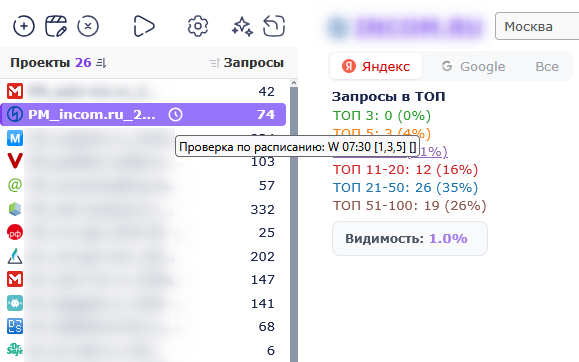The height and width of the screenshot is (362, 579).
Task: Click the query count 141
Action: 263,304
